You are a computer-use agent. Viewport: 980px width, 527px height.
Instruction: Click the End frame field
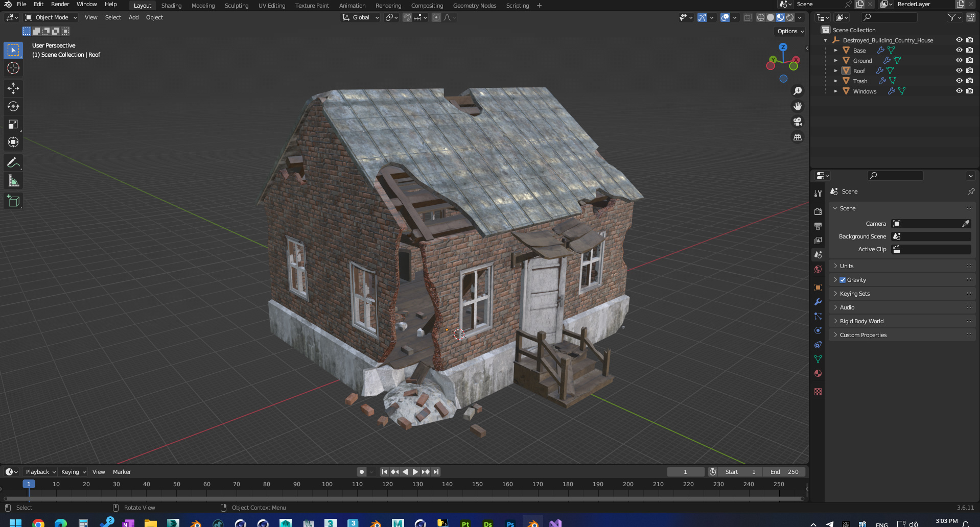tap(783, 472)
